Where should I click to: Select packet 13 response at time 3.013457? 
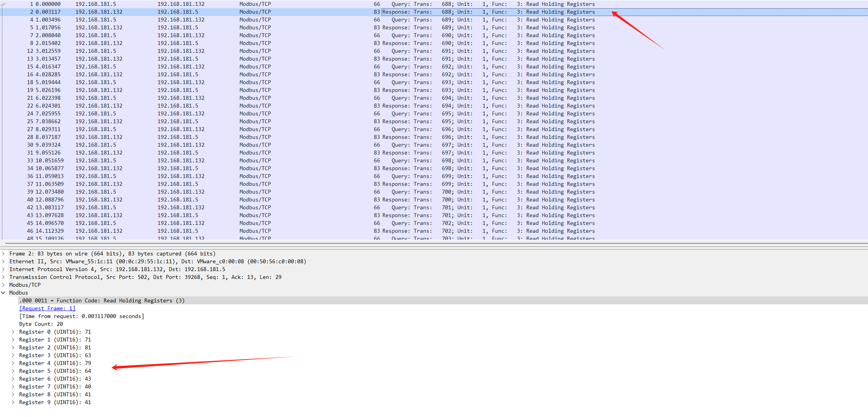point(156,59)
